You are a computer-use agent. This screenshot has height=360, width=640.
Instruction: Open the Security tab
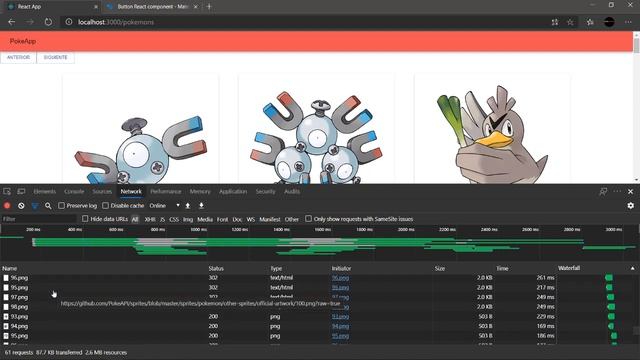pyautogui.click(x=265, y=191)
